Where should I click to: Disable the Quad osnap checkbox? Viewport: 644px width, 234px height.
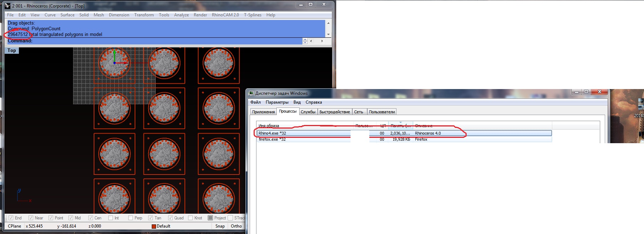coord(170,218)
